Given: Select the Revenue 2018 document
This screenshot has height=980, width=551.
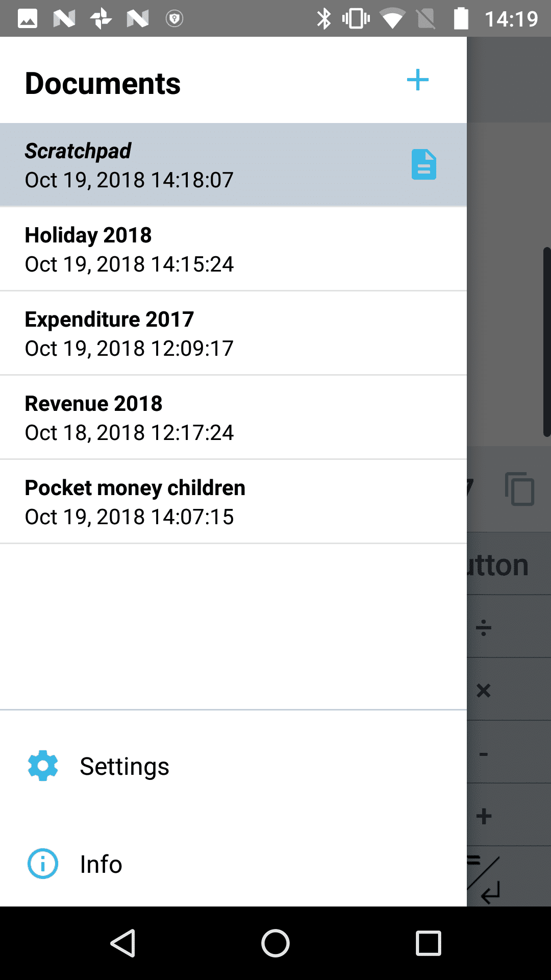Looking at the screenshot, I should pyautogui.click(x=204, y=418).
